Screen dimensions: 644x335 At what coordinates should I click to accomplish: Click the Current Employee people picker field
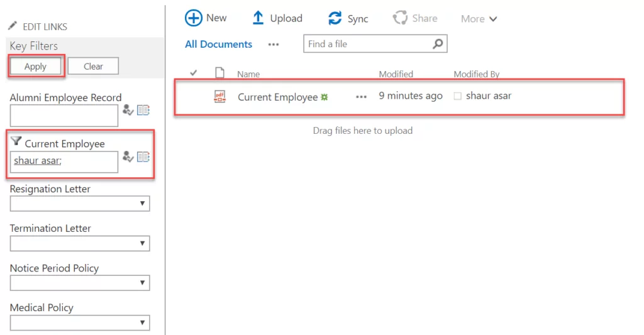(x=64, y=162)
